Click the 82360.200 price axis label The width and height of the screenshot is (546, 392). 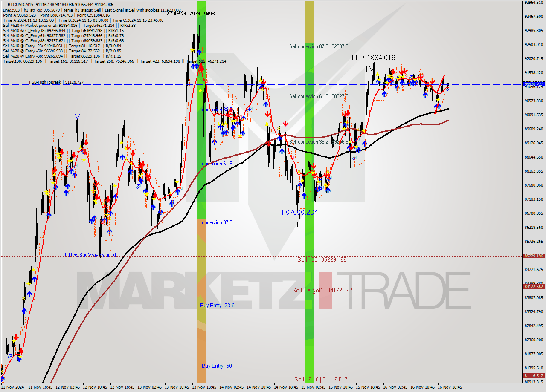point(534,340)
